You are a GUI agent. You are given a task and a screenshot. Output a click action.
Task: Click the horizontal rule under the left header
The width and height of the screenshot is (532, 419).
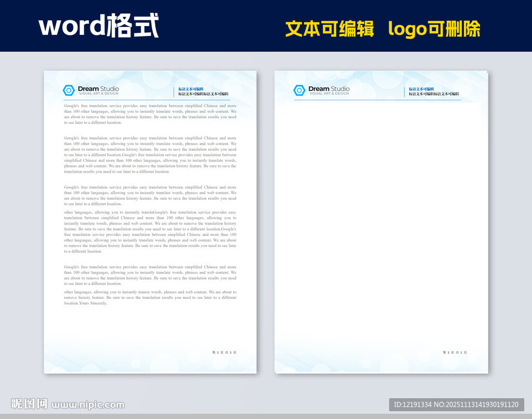point(150,99)
